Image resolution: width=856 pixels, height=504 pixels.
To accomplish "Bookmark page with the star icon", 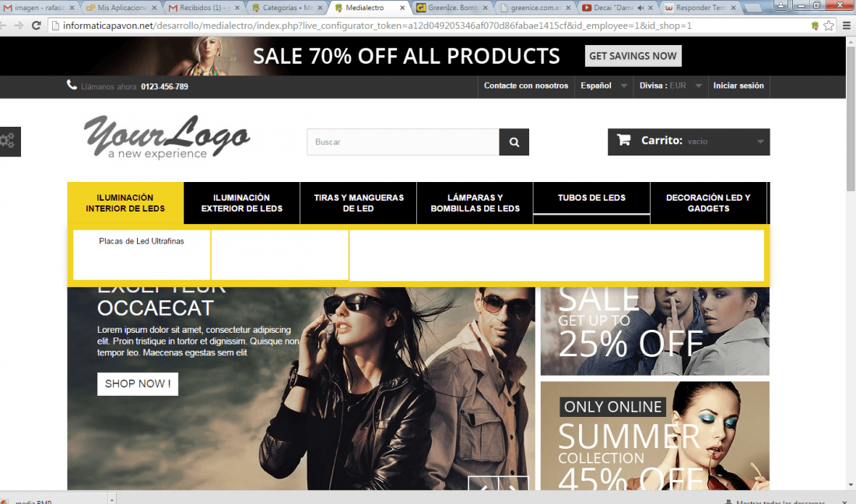I will pos(829,26).
